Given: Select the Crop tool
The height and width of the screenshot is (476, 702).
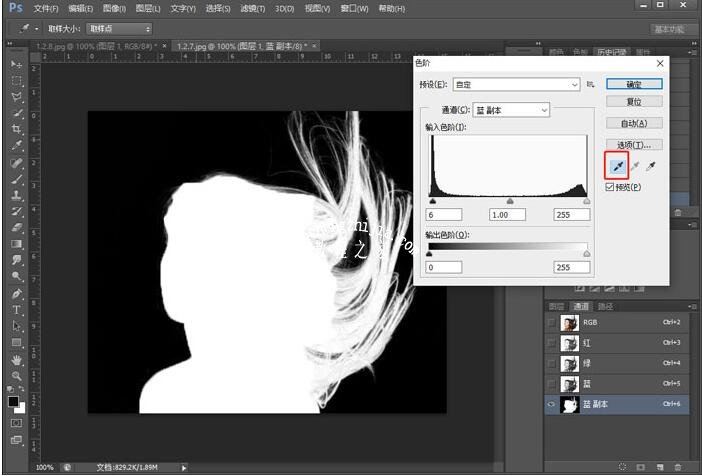Looking at the screenshot, I should tap(16, 130).
